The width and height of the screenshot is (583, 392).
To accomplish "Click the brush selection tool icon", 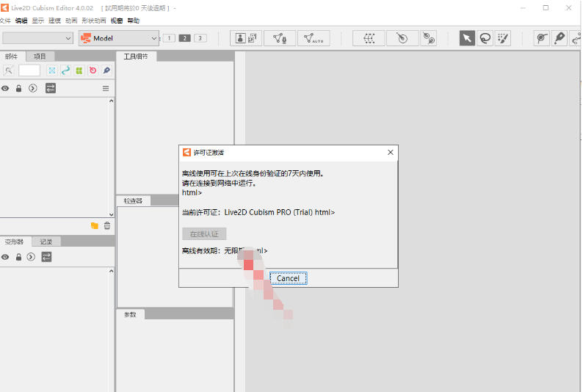I will tap(503, 38).
